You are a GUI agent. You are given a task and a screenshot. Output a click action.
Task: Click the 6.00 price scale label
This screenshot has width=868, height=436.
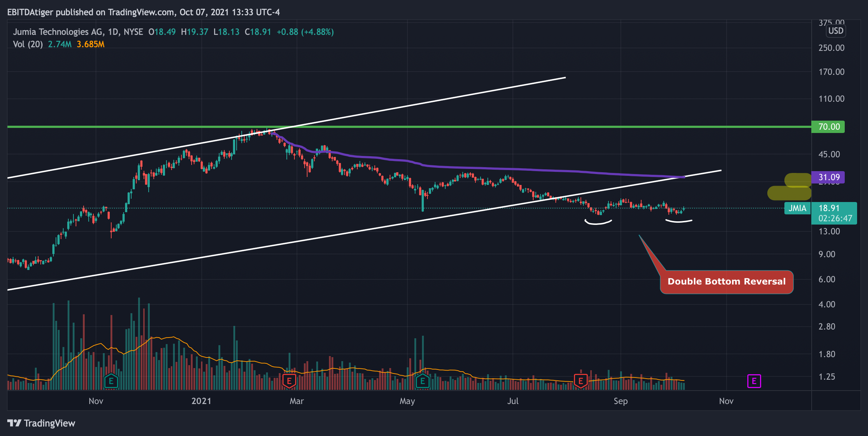[x=827, y=279]
